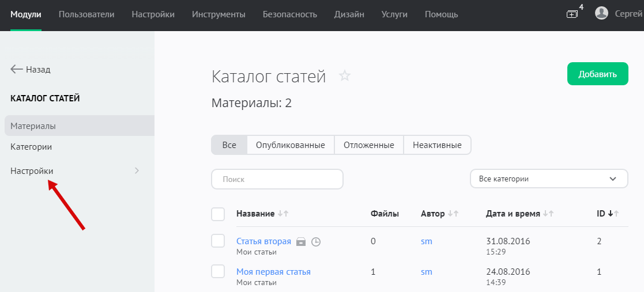Expand the Настройки sidebar chevron
Image resolution: width=644 pixels, height=292 pixels.
click(137, 170)
